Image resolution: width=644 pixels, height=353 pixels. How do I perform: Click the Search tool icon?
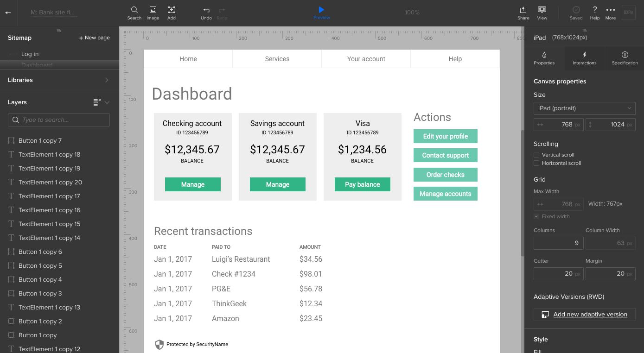[x=134, y=10]
